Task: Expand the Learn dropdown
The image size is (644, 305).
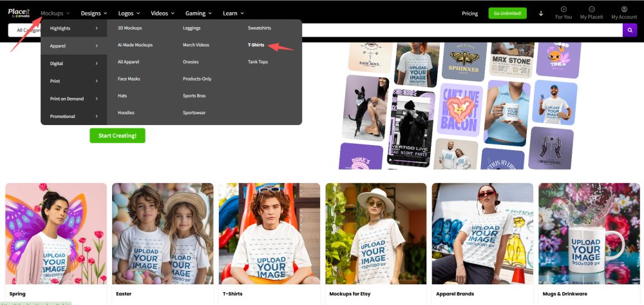Action: (233, 13)
